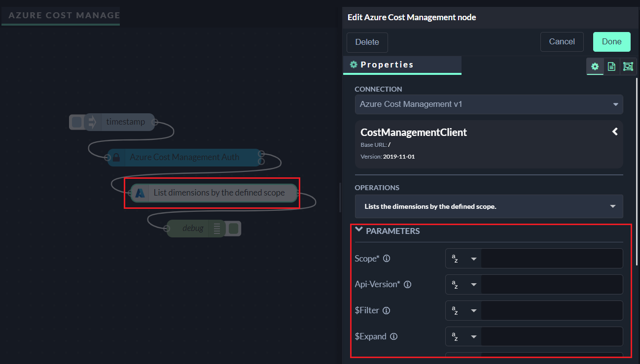Image resolution: width=640 pixels, height=364 pixels.
Task: Open node properties gear icon
Action: point(595,66)
